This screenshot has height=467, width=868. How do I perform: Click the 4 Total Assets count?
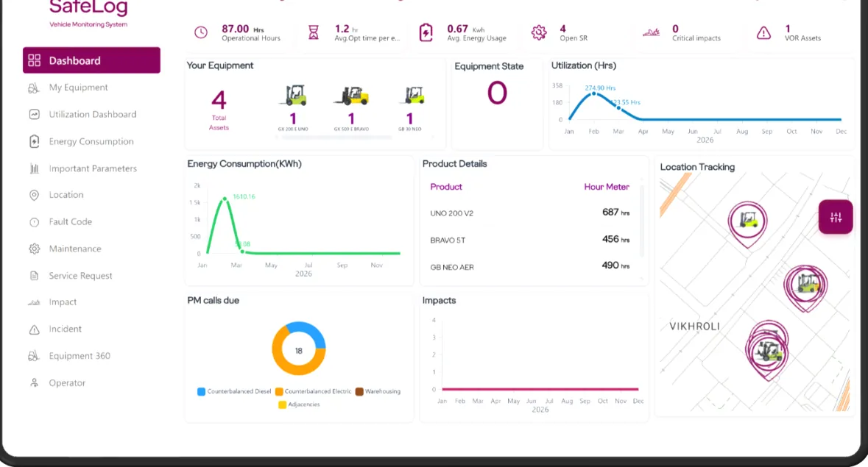219,101
